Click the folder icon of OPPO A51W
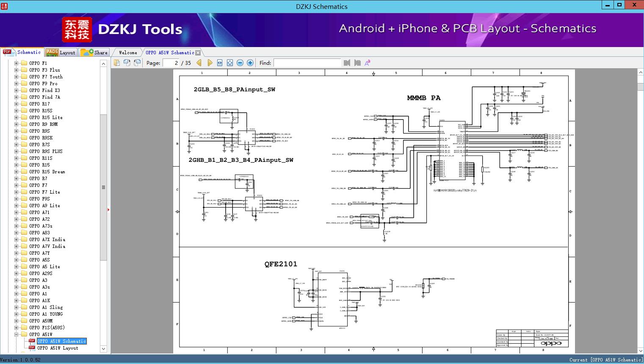 [24, 334]
